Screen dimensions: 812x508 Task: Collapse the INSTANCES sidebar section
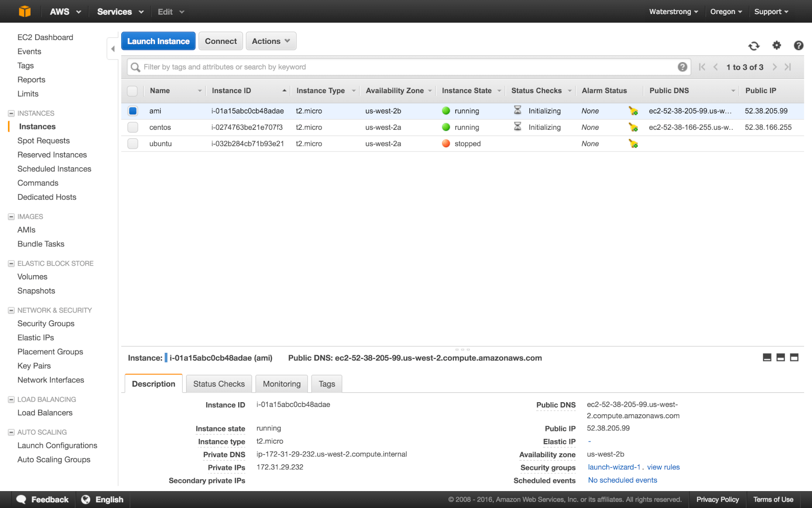tap(11, 113)
